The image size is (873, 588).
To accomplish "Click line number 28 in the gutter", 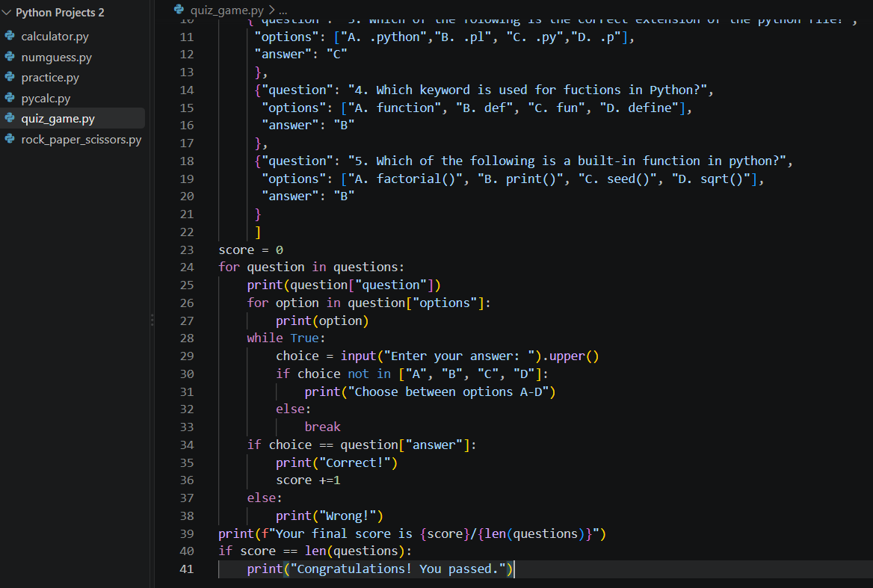I will coord(187,338).
